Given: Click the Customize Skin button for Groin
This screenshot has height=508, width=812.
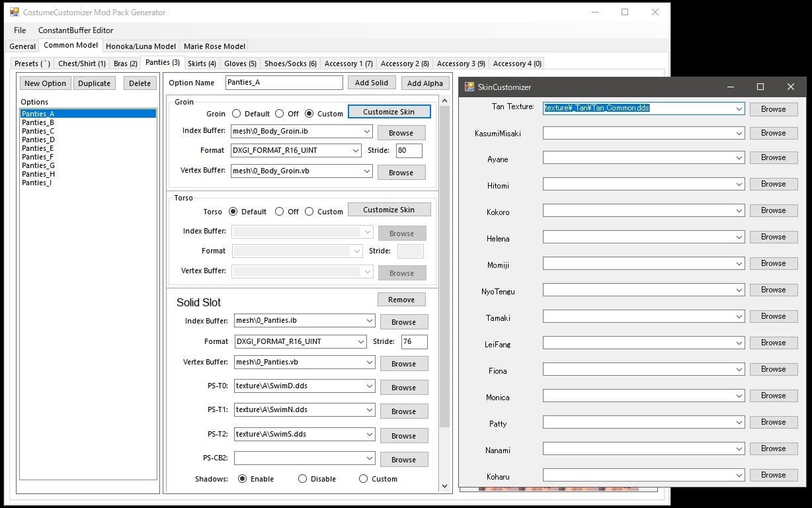Looking at the screenshot, I should tap(389, 112).
